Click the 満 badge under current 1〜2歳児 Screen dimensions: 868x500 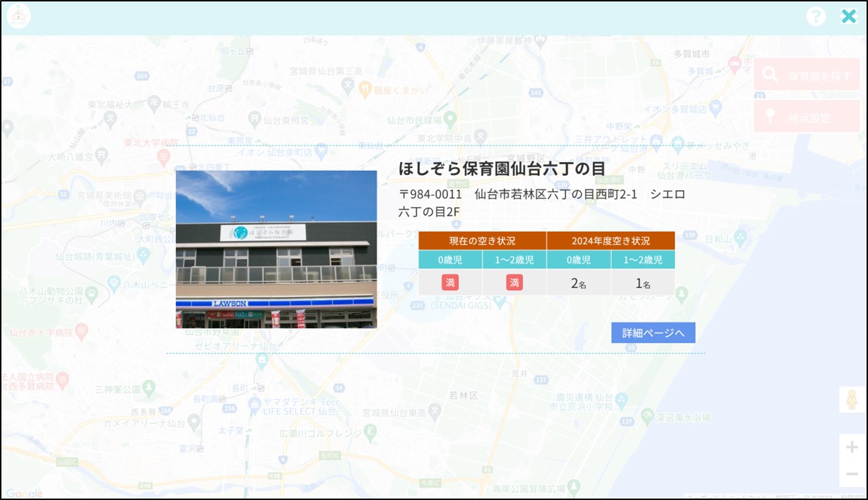[x=514, y=282]
